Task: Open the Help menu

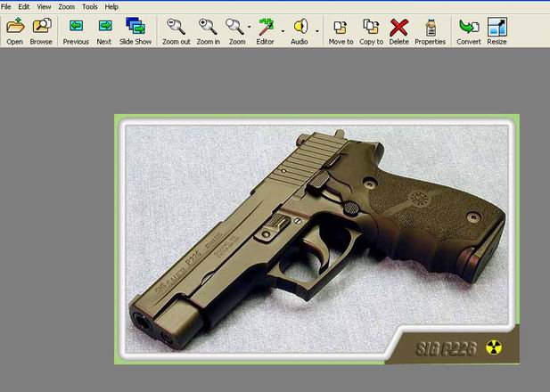Action: tap(111, 6)
